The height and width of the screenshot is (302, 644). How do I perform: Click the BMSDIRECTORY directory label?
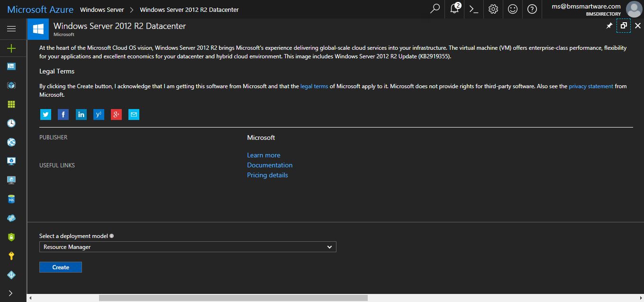pyautogui.click(x=603, y=14)
